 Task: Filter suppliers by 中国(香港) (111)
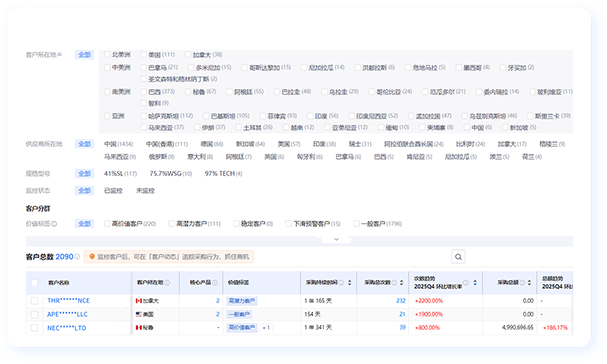167,144
